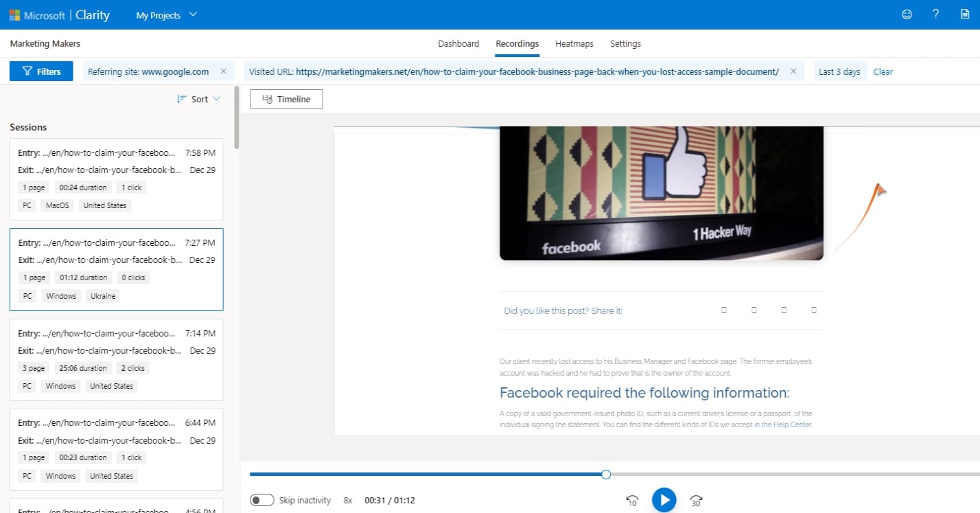Open the Timeline panel

286,99
